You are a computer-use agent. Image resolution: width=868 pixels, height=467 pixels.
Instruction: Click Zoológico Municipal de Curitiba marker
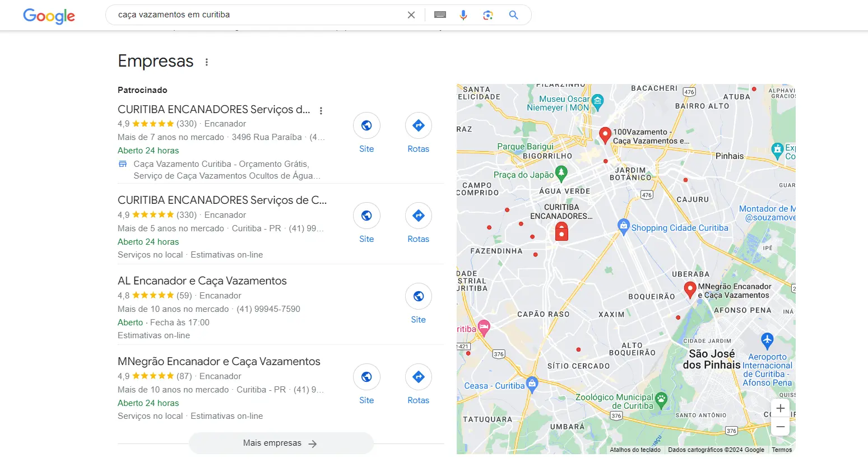661,400
